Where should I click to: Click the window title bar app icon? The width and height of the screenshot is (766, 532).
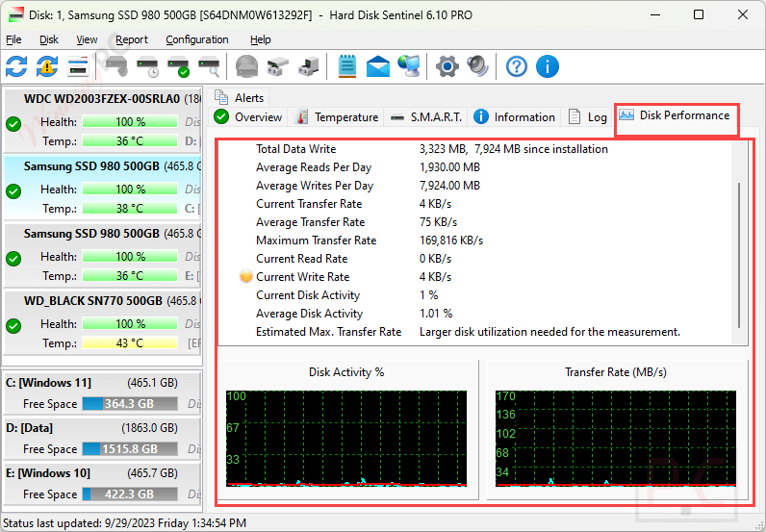click(x=16, y=15)
